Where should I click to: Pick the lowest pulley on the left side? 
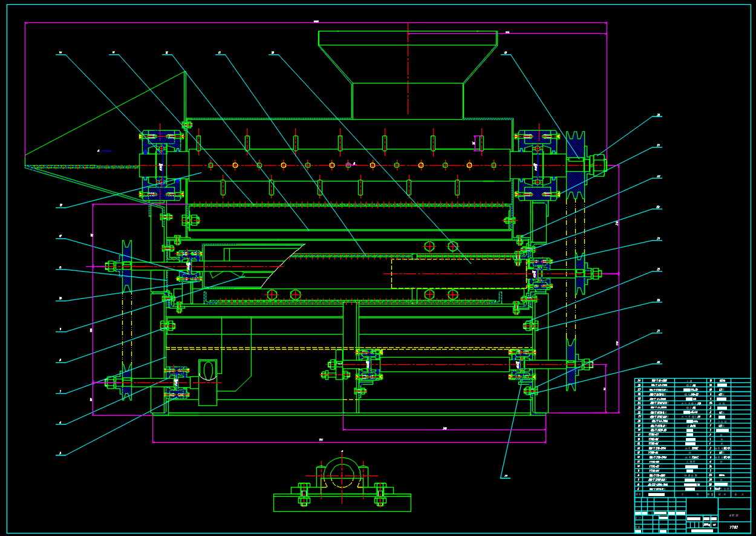click(126, 382)
